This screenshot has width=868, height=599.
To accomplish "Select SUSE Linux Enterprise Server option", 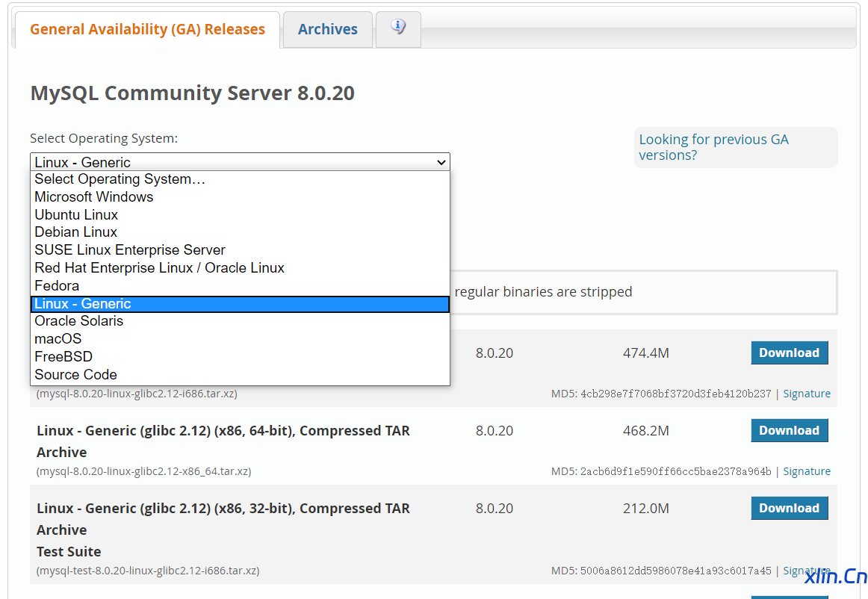I will [241, 250].
